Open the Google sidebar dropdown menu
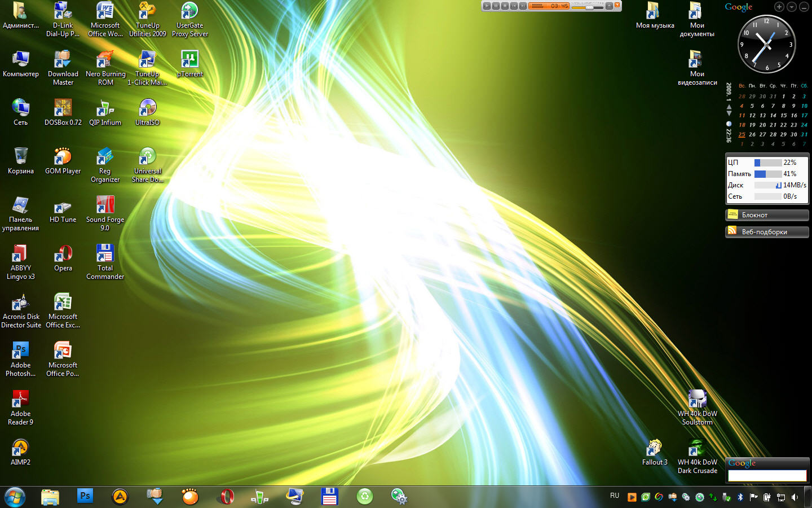This screenshot has width=812, height=508. [x=791, y=7]
